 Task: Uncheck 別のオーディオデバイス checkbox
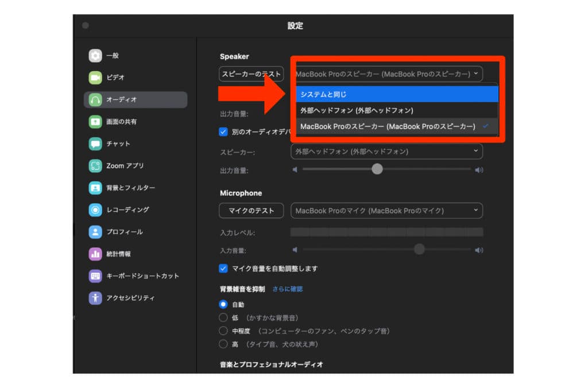point(223,132)
